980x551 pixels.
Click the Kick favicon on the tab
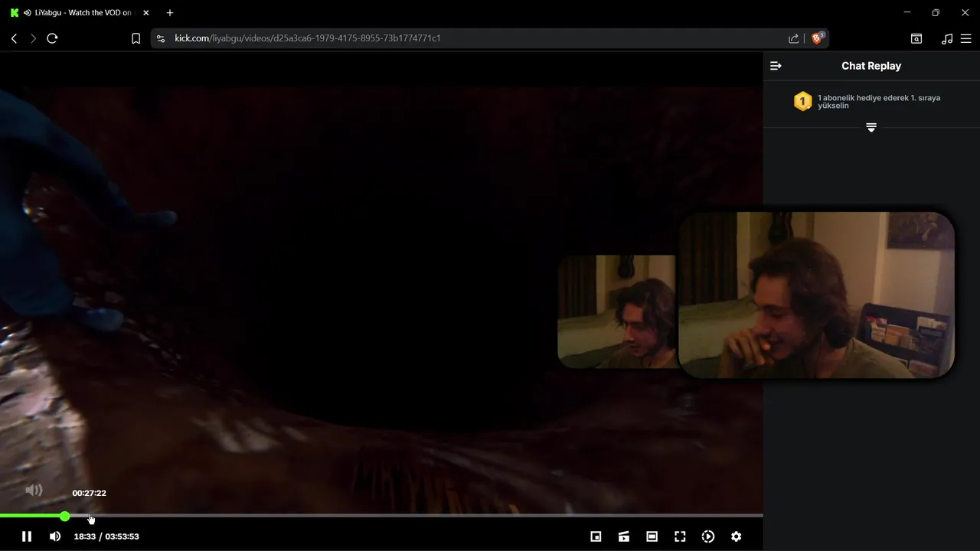[14, 13]
